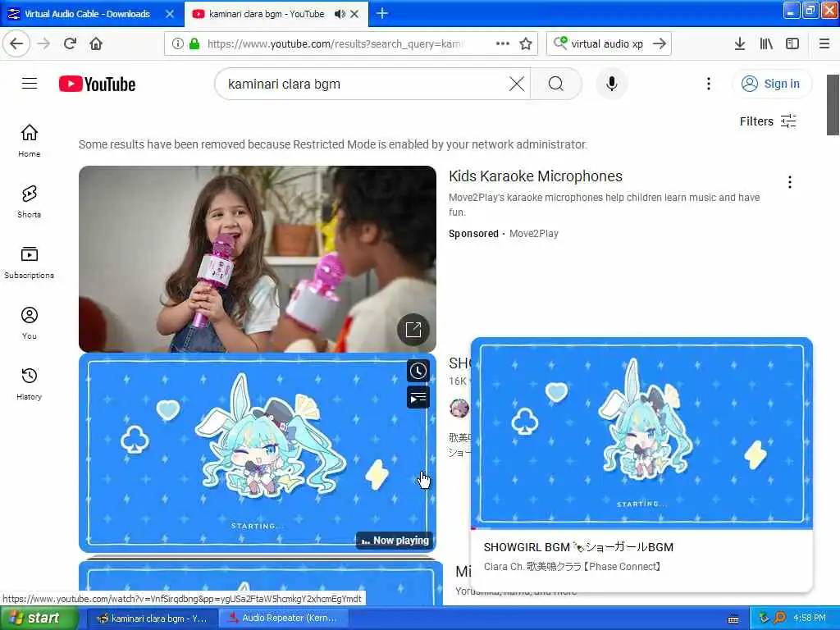This screenshot has height=630, width=840.
Task: Click the YouTube logo
Action: coord(97,84)
